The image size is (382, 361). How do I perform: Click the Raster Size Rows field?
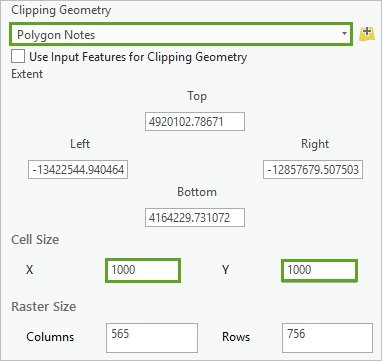(327, 338)
